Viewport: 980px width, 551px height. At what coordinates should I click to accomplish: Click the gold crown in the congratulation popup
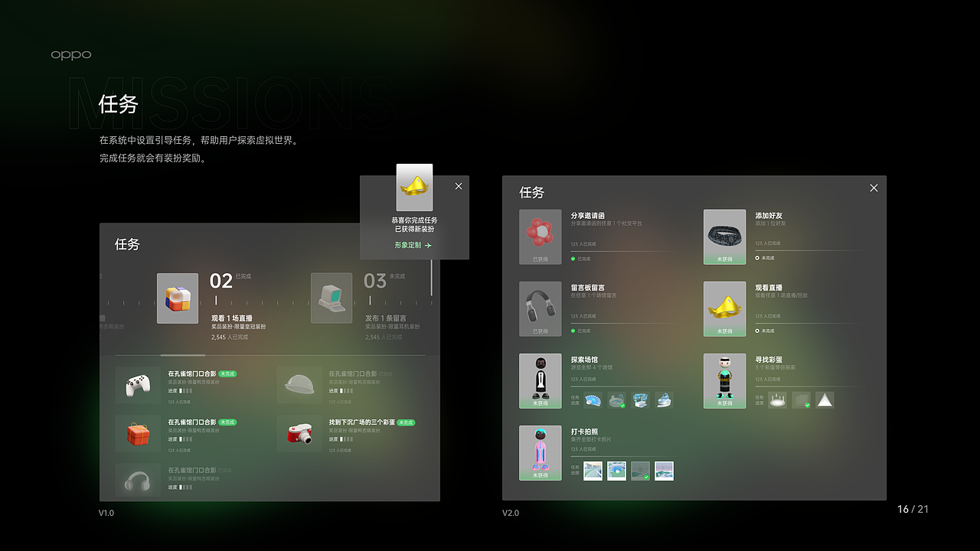414,187
